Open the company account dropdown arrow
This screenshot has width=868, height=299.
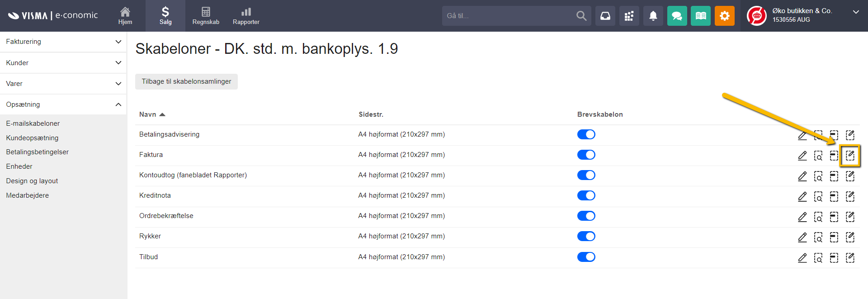[x=855, y=12]
